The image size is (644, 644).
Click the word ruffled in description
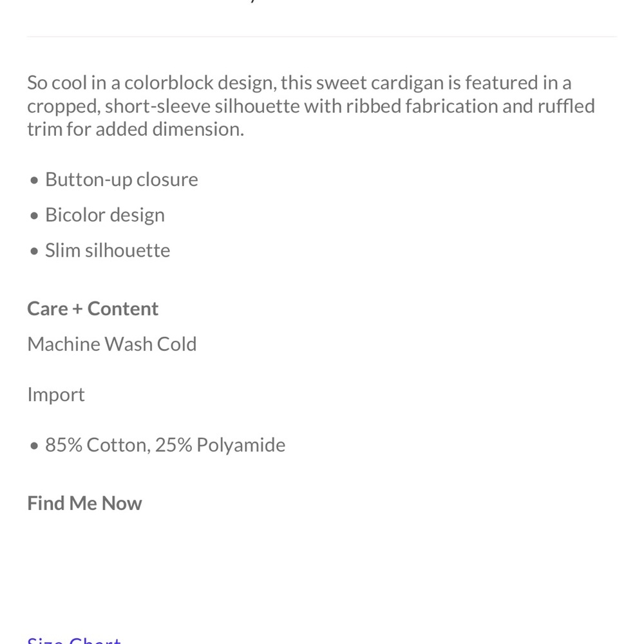(x=566, y=106)
